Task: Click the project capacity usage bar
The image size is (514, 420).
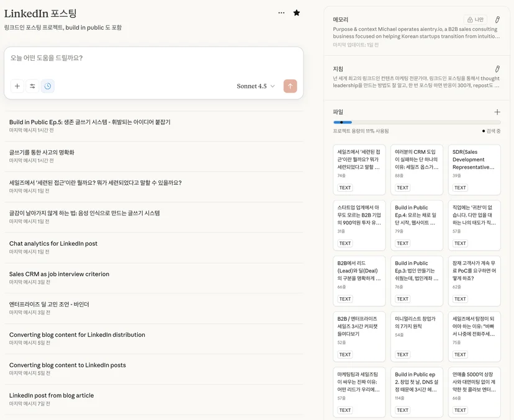Action: [x=417, y=122]
